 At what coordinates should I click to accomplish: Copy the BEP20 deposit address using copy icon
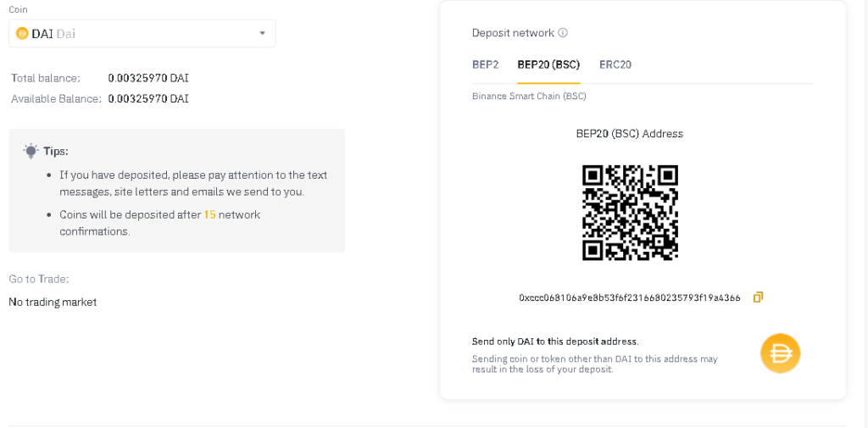point(758,297)
